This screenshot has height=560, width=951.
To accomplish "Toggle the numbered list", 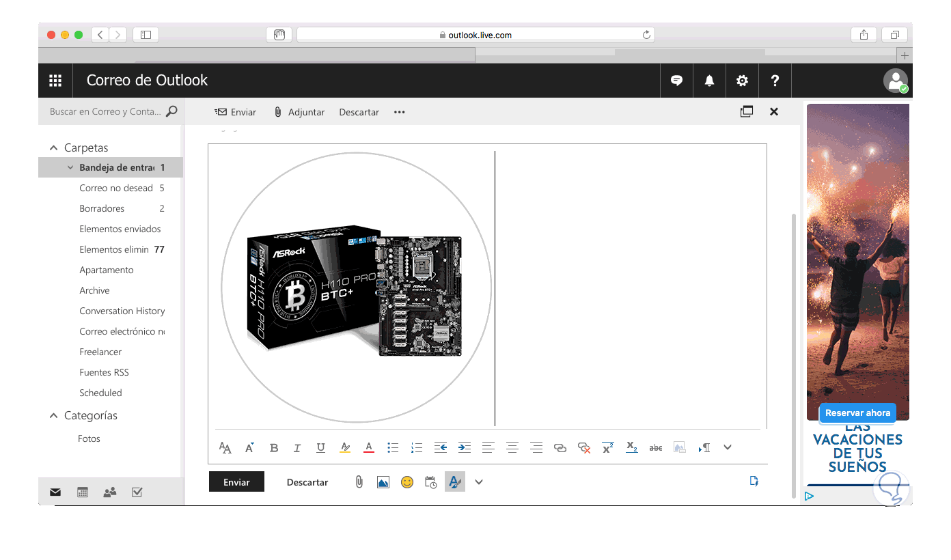I will pos(417,448).
